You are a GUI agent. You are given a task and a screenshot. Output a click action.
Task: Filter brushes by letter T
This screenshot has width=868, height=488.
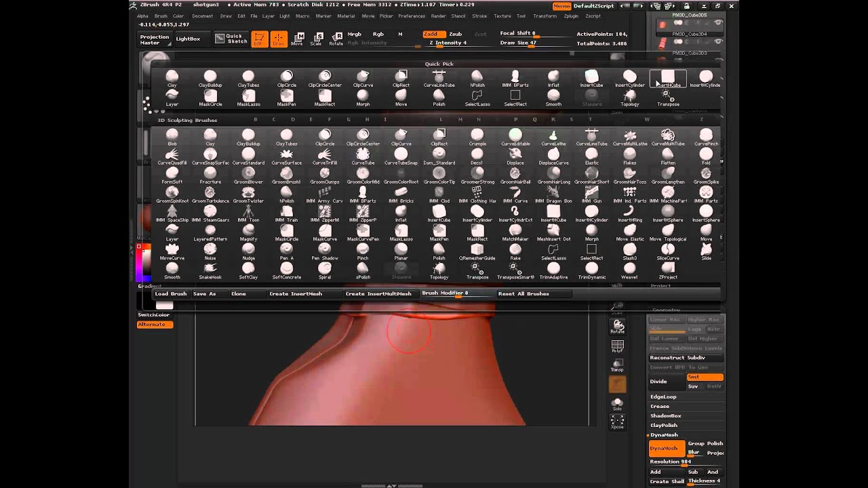[590, 120]
